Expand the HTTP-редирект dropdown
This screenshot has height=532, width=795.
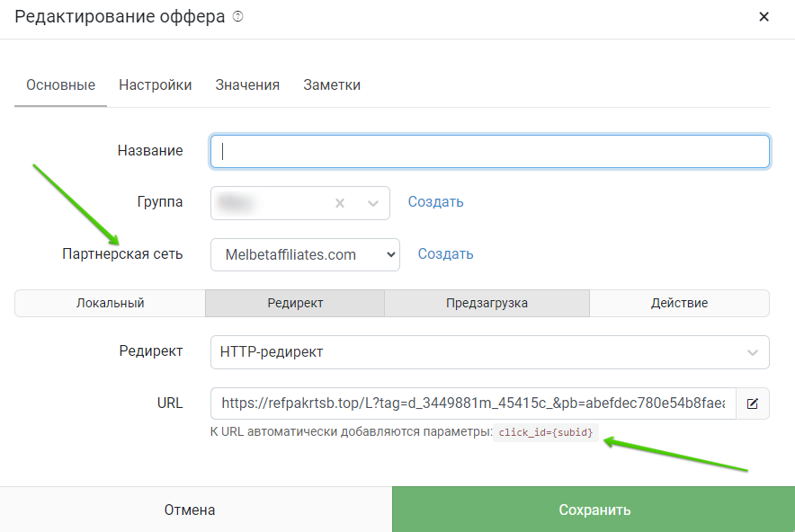coord(490,352)
